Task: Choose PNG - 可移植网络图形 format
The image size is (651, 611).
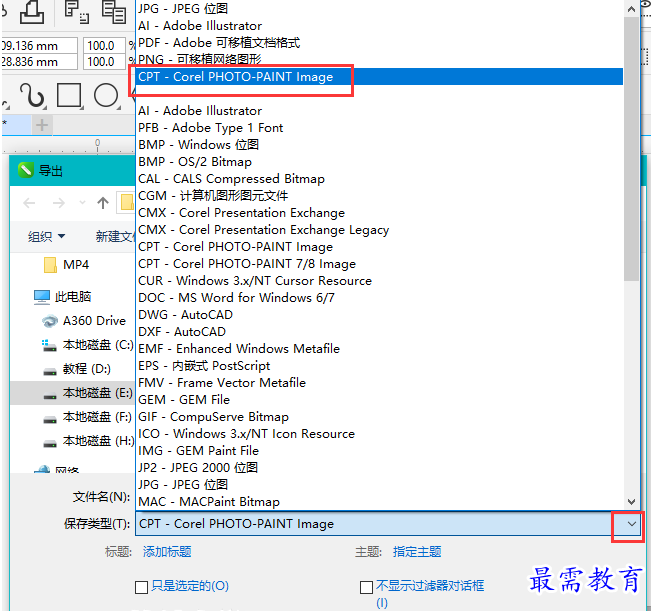Action: (x=379, y=60)
